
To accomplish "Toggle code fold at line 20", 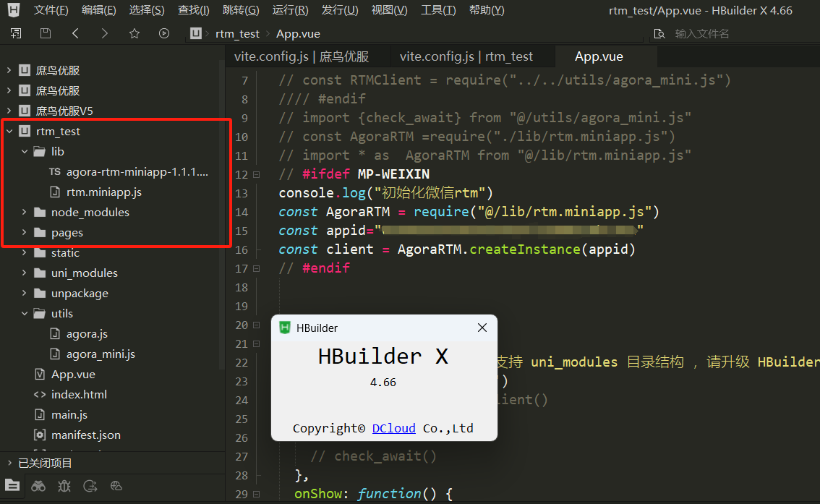I will pos(256,325).
